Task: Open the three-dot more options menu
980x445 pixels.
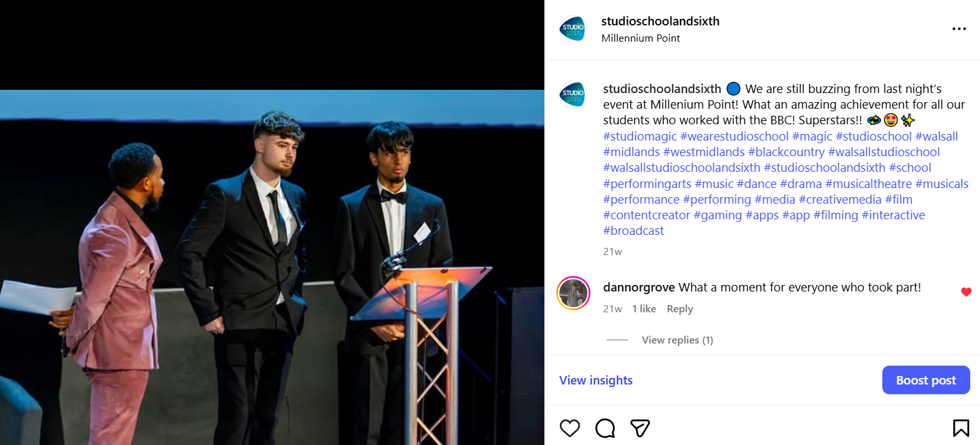Action: click(x=959, y=29)
